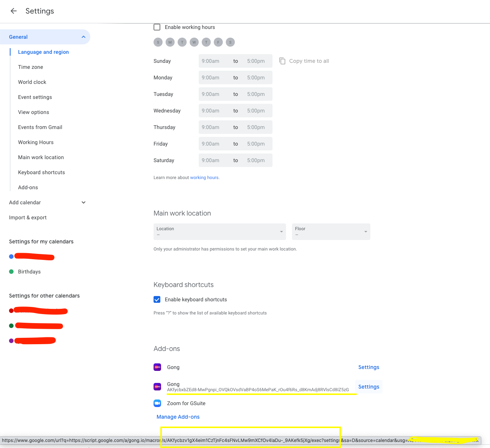Enable working hours checkbox
Image resolution: width=490 pixels, height=448 pixels.
click(x=157, y=27)
